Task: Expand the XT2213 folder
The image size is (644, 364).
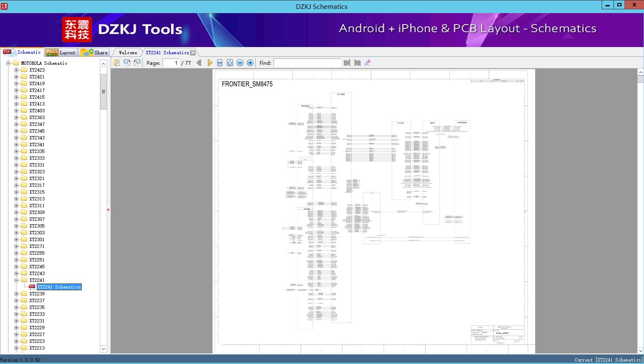Action: 17,348
